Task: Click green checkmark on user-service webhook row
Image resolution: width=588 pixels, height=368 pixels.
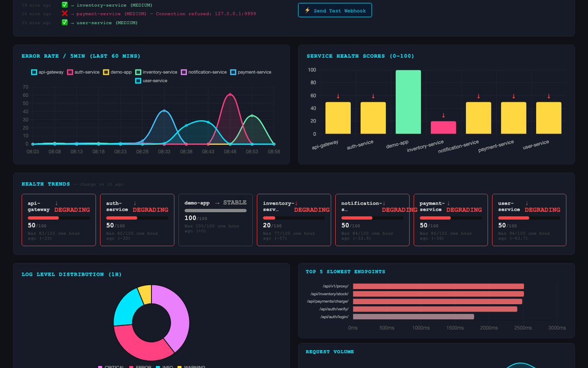Action: pyautogui.click(x=65, y=23)
